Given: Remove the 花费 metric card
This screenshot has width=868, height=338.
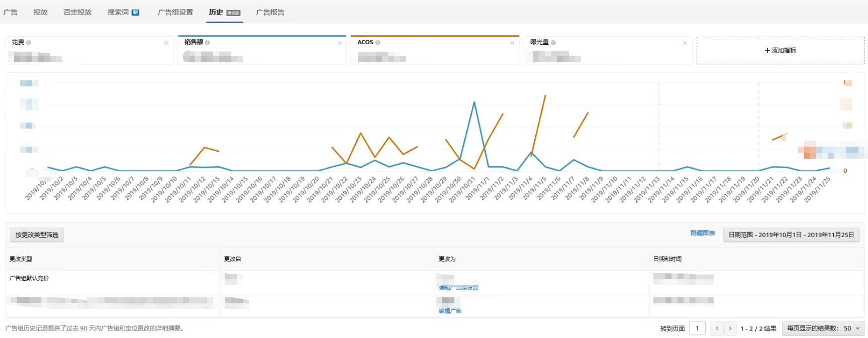Looking at the screenshot, I should point(166,43).
